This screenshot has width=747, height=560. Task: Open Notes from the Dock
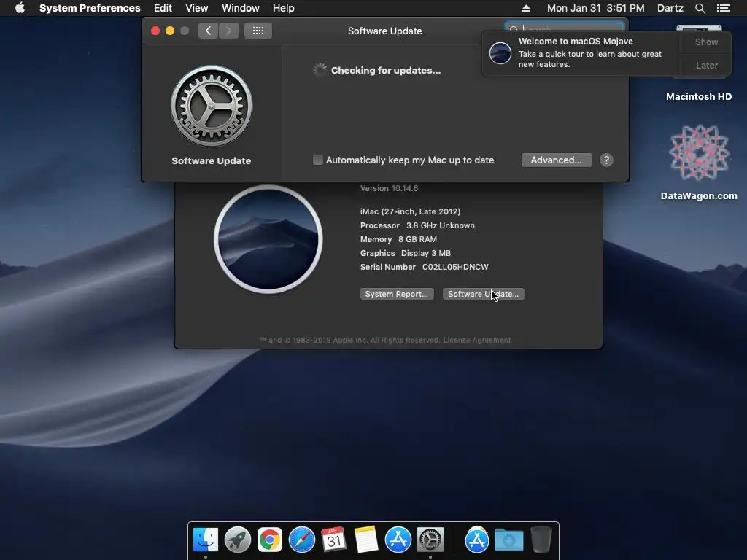[366, 540]
